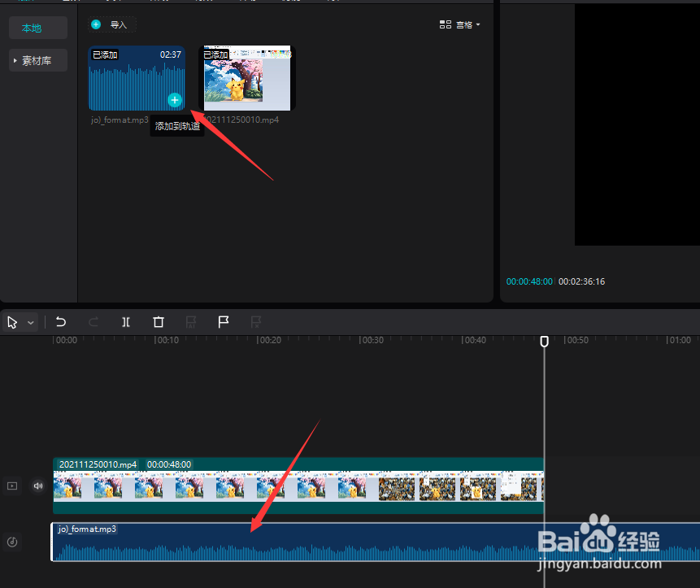Click the current time 00:00:48:00 display

tap(529, 281)
